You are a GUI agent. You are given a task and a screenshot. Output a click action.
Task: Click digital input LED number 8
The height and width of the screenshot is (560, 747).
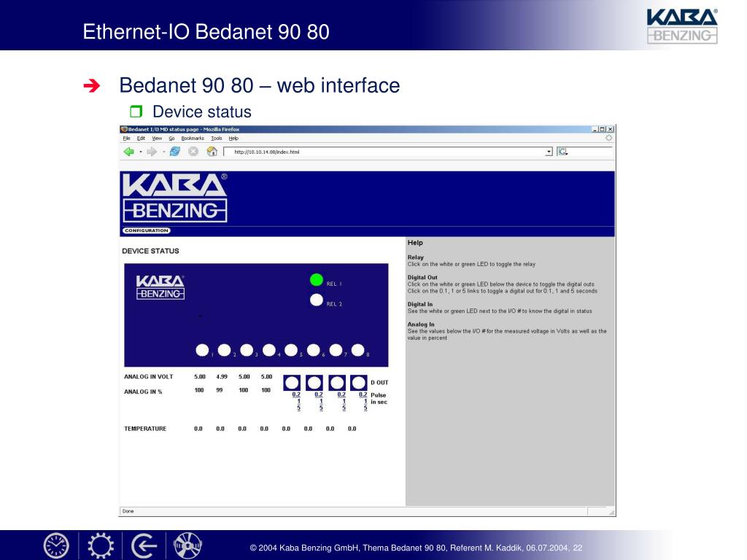coord(357,350)
